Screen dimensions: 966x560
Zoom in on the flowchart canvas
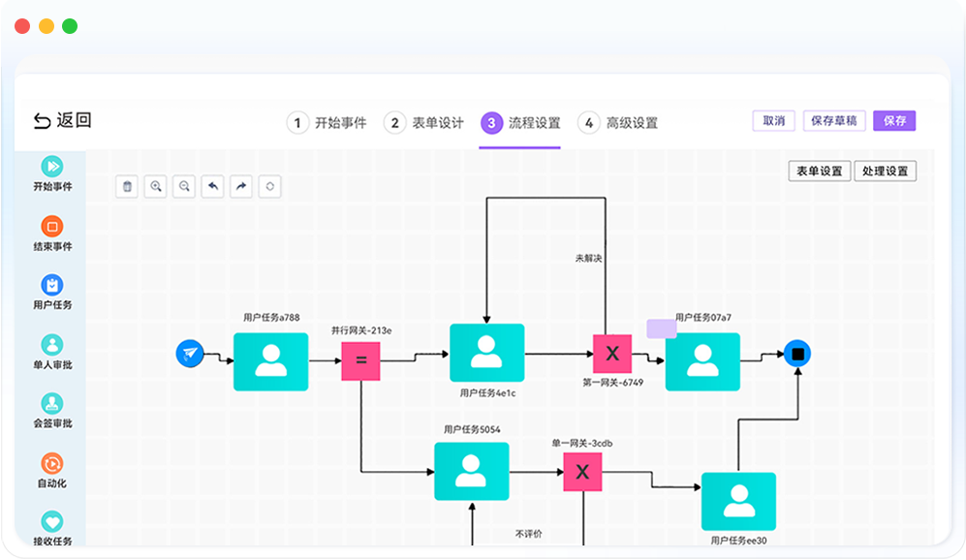pos(155,186)
